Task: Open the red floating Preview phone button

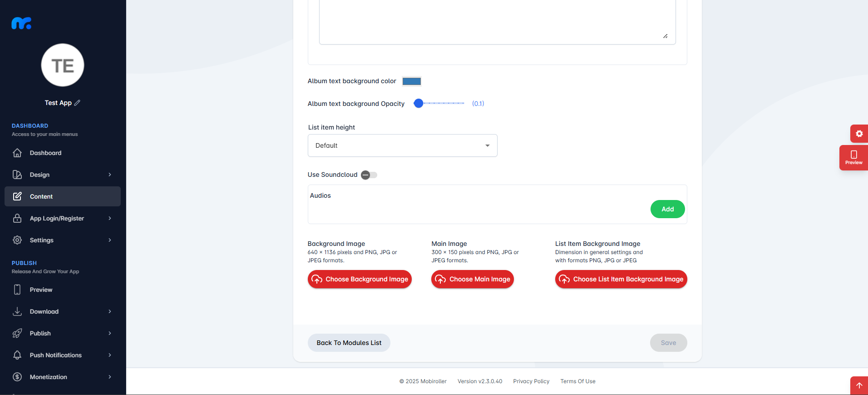Action: pos(853,158)
